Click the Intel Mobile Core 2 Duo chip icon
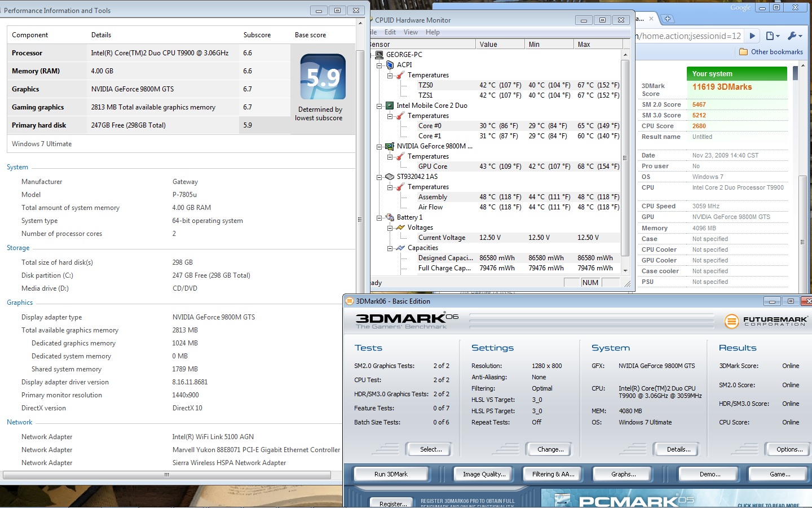The image size is (812, 508). (390, 106)
